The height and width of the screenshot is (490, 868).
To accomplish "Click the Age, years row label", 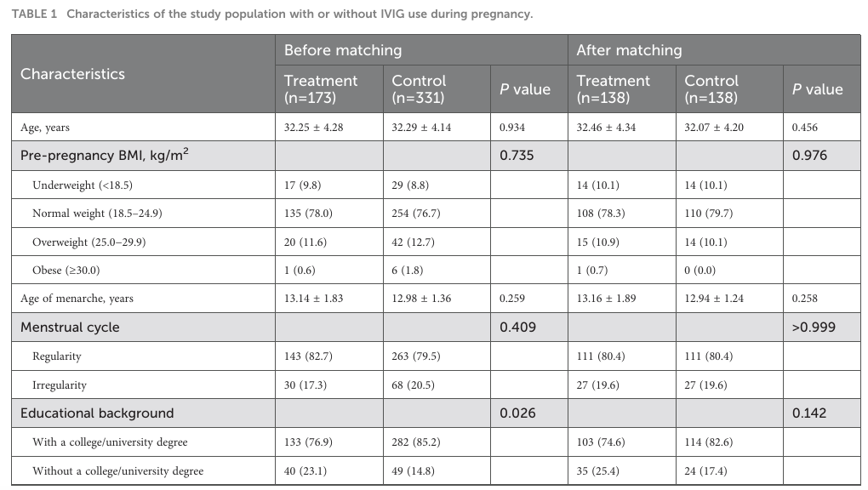I will (45, 128).
